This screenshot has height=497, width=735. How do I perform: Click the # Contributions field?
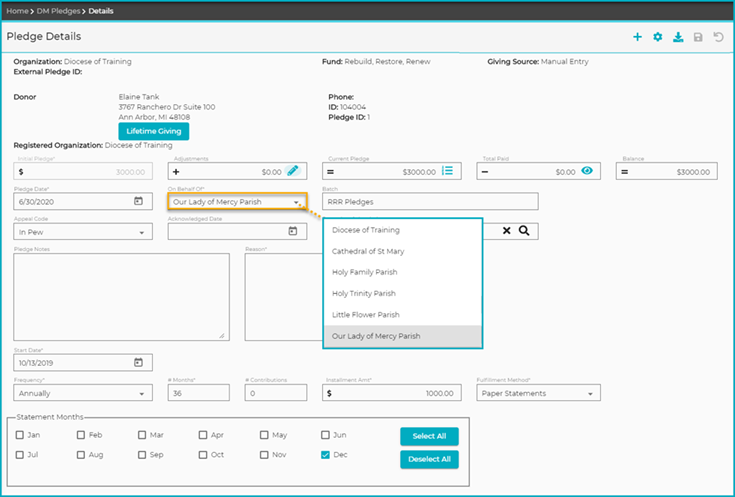point(276,393)
